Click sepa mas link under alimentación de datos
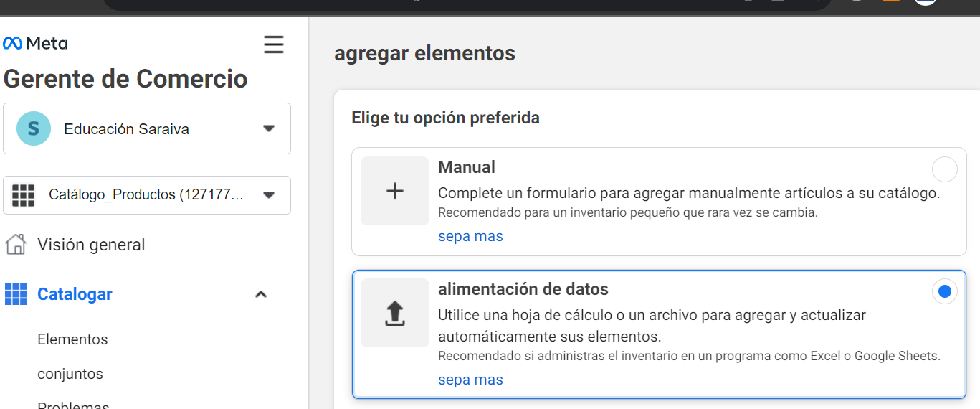980x409 pixels. click(x=470, y=380)
